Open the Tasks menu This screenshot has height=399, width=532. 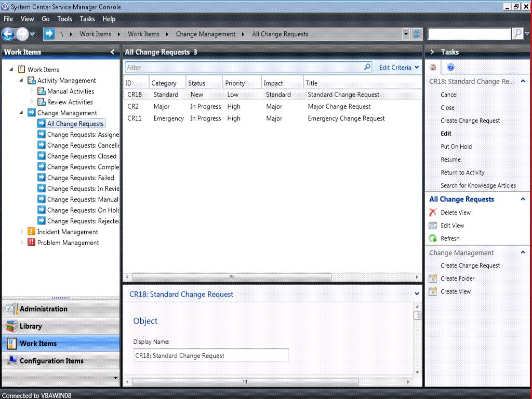[87, 19]
